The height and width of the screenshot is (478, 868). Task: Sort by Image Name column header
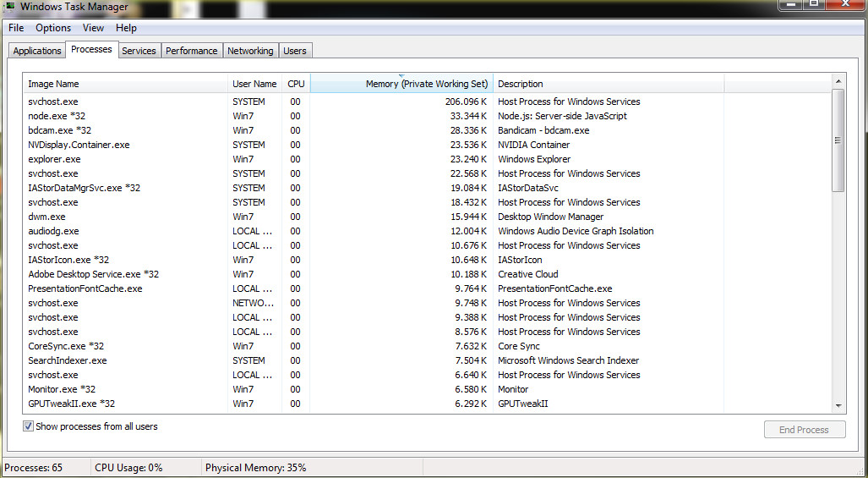[x=125, y=84]
